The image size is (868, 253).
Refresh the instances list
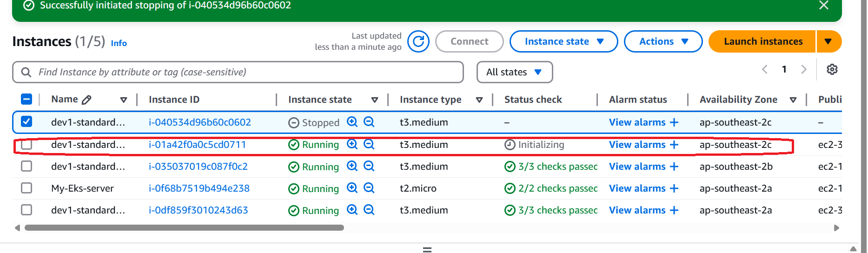[418, 41]
